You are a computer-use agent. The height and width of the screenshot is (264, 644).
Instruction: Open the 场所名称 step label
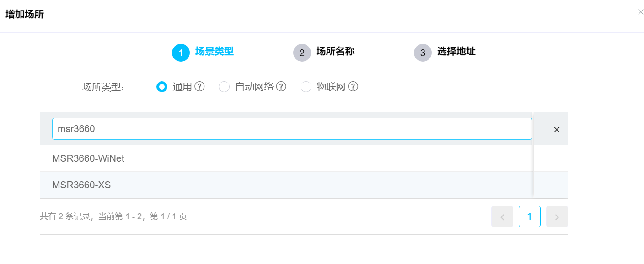pos(335,51)
